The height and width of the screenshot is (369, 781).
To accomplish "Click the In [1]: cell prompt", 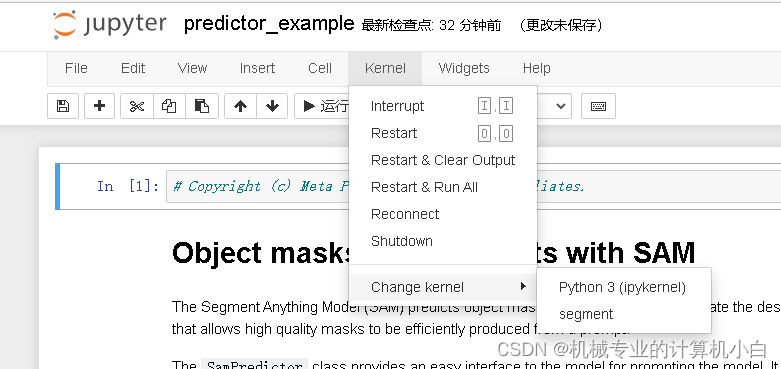I will (128, 186).
